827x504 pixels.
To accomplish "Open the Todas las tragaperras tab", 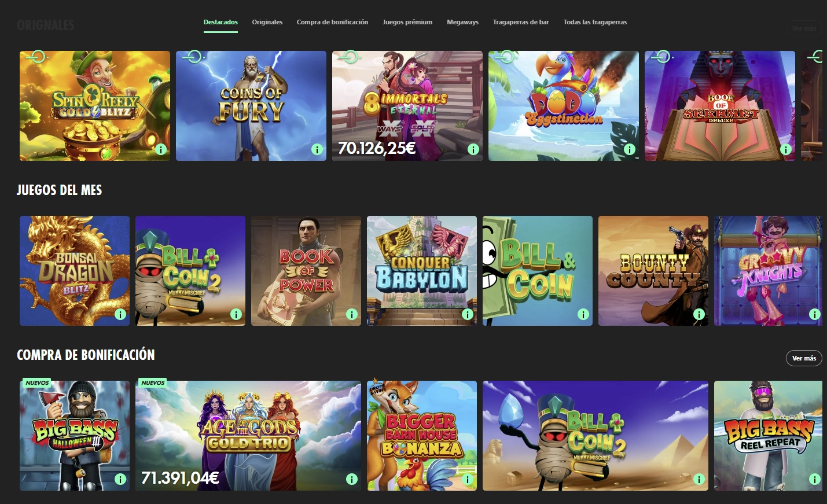I will point(595,22).
